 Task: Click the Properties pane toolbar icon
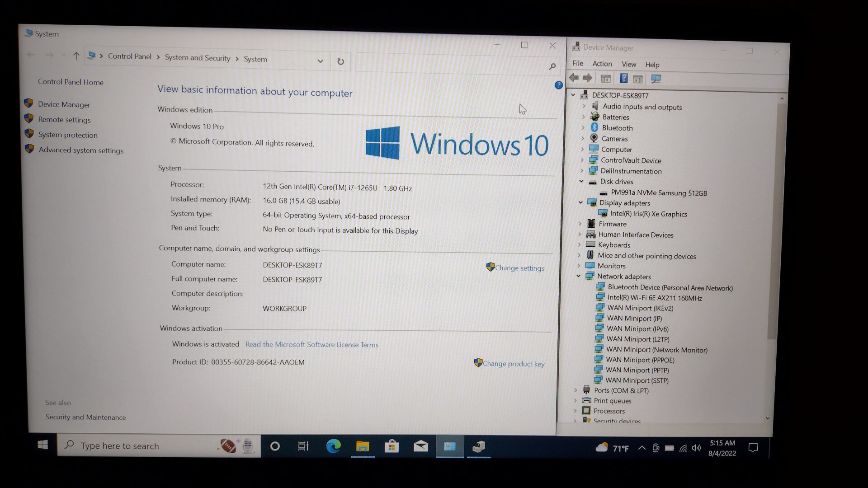point(638,79)
